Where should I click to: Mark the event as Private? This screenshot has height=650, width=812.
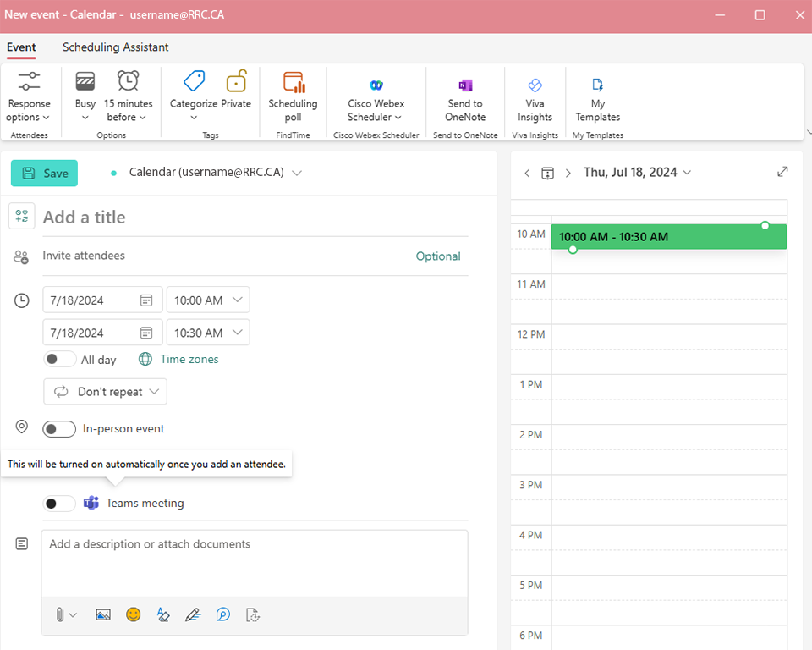pyautogui.click(x=236, y=91)
